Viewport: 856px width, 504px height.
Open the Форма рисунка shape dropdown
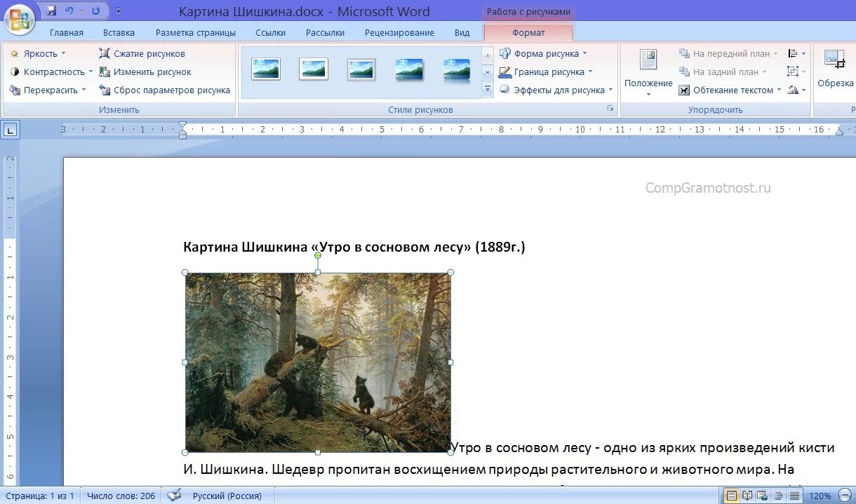coord(543,53)
